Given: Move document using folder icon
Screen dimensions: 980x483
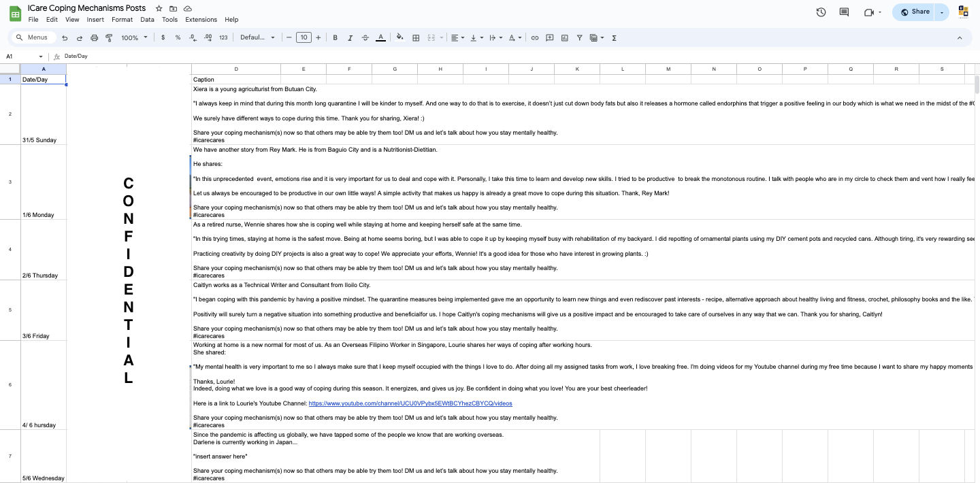Looking at the screenshot, I should [174, 8].
